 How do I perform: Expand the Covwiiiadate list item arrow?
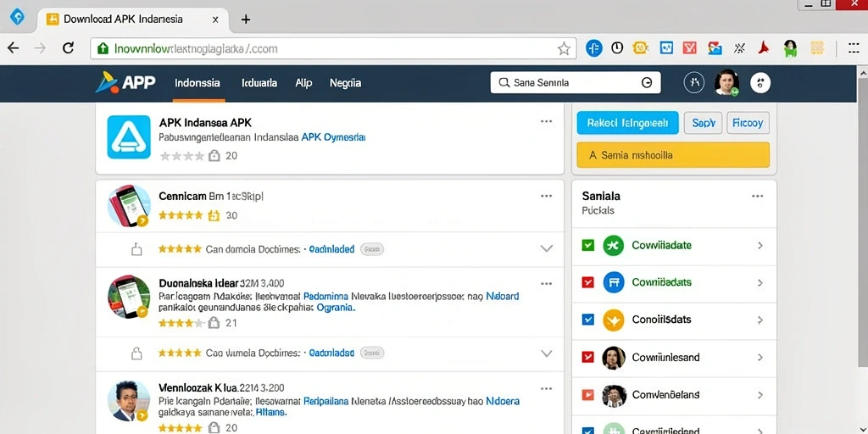pos(760,245)
